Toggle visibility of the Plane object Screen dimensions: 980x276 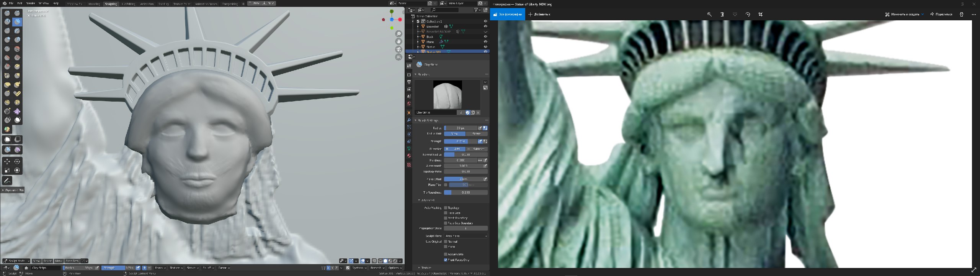tap(485, 42)
